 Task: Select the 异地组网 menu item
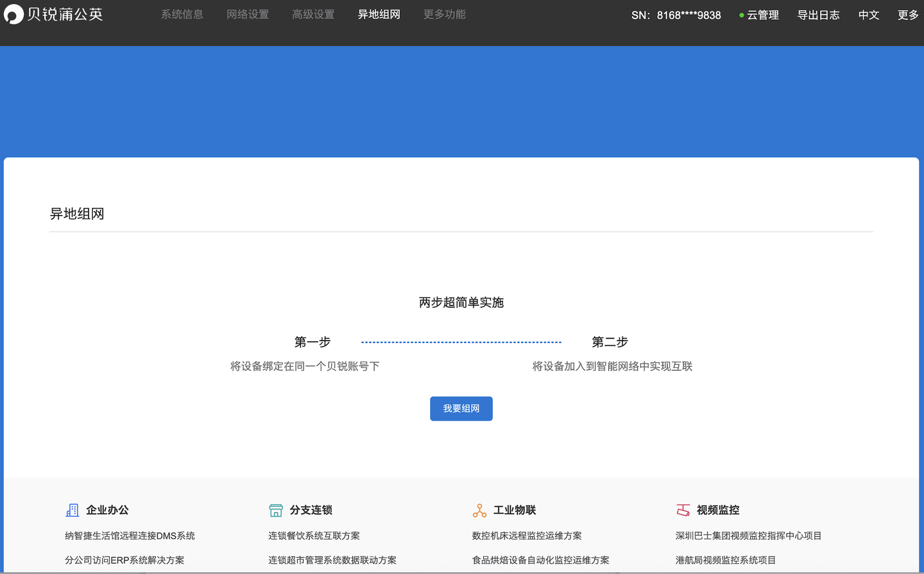pos(379,14)
